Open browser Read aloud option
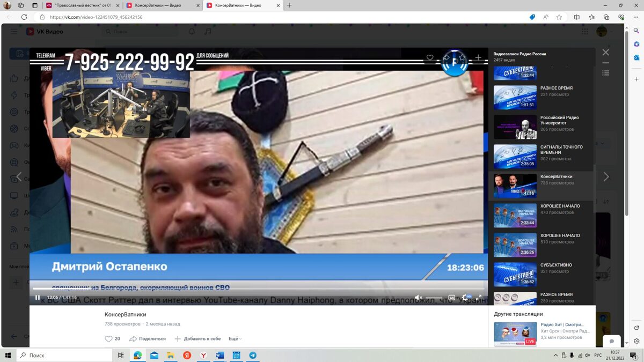Viewport: 644px width, 362px height. pyautogui.click(x=546, y=17)
